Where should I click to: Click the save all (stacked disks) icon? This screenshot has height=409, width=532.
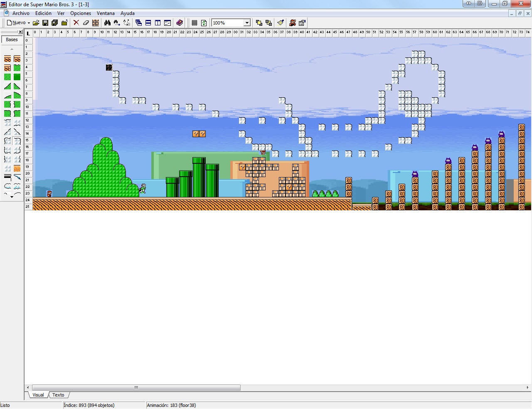(54, 23)
